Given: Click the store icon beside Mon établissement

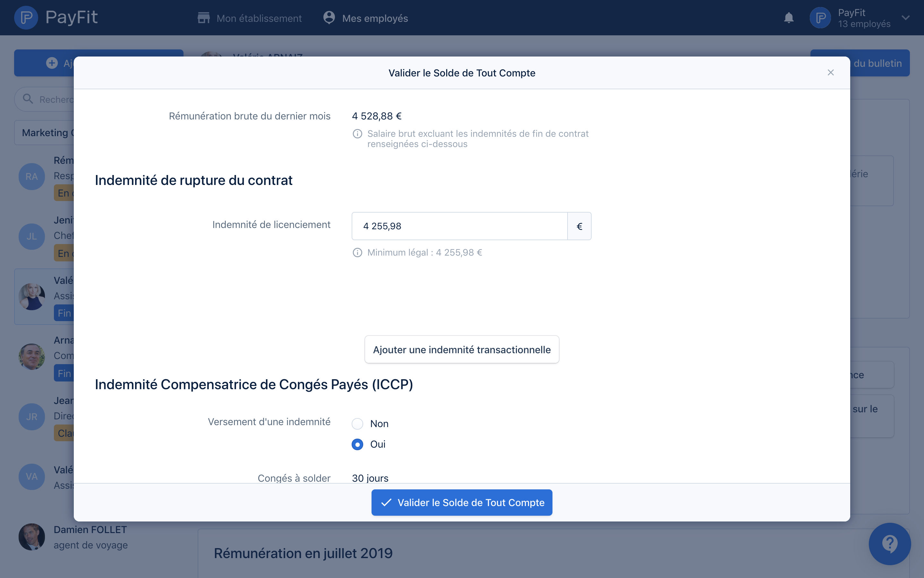Looking at the screenshot, I should [x=204, y=18].
